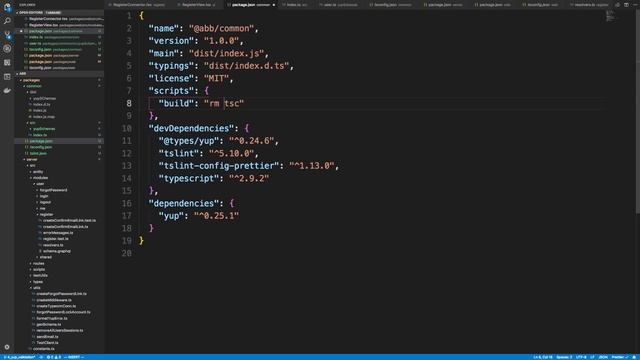Open genSchema.ts file
The width and height of the screenshot is (640, 360).
49,324
